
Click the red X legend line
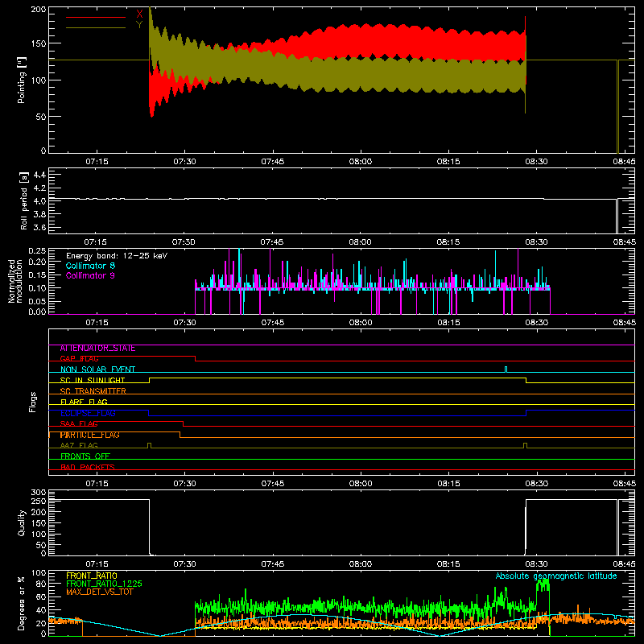pos(96,17)
